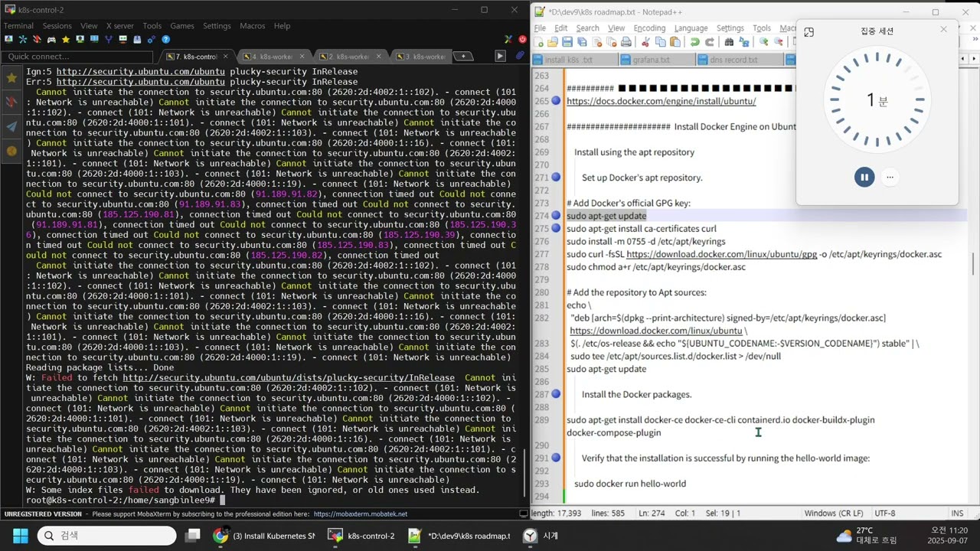Screen dimensions: 980x551
Task: Click the Save All icon in Notepad++
Action: (582, 41)
